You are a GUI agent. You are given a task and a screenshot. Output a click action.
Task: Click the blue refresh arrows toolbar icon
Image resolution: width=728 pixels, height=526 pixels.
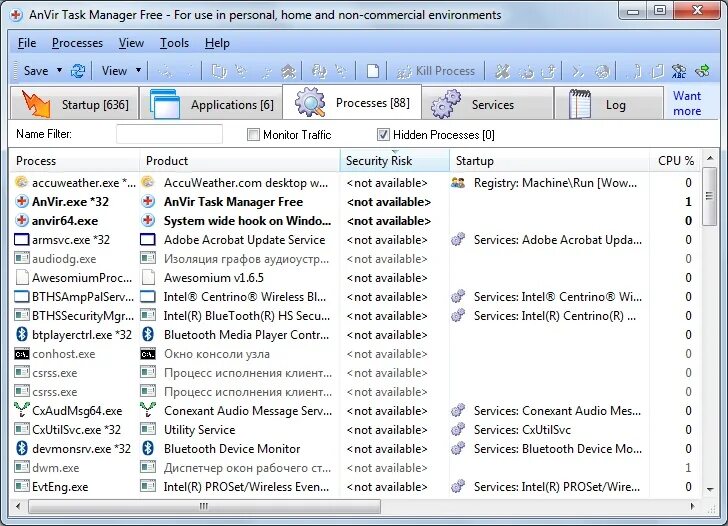(78, 71)
